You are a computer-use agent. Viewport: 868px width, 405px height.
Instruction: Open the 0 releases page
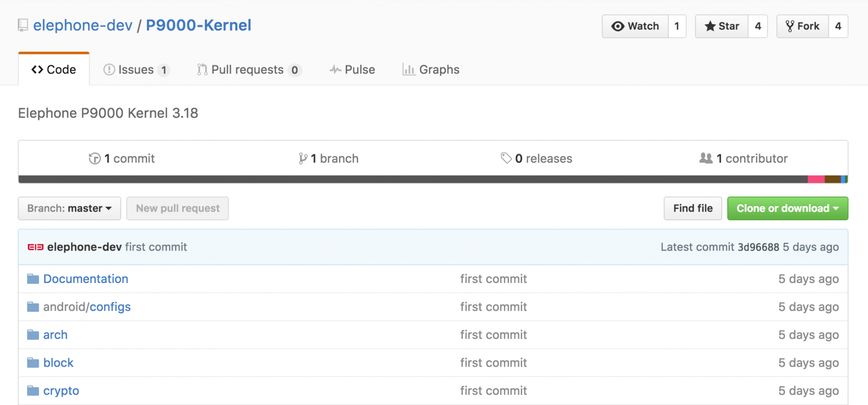pyautogui.click(x=536, y=159)
